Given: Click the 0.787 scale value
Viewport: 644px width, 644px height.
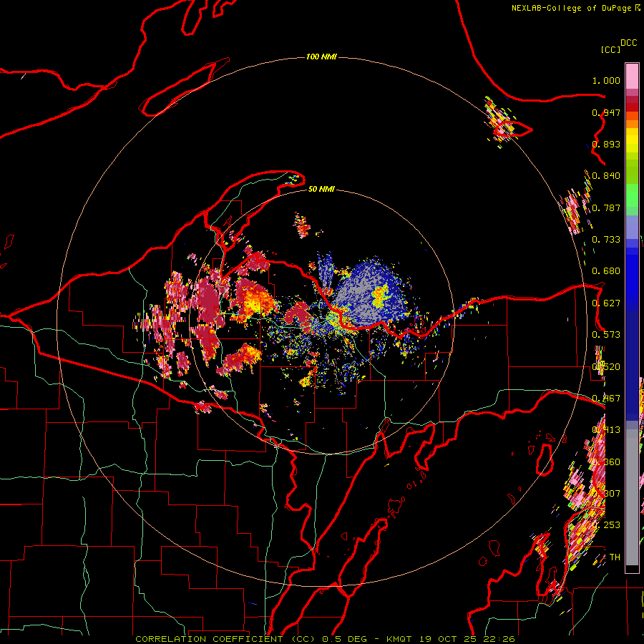Looking at the screenshot, I should [x=606, y=208].
